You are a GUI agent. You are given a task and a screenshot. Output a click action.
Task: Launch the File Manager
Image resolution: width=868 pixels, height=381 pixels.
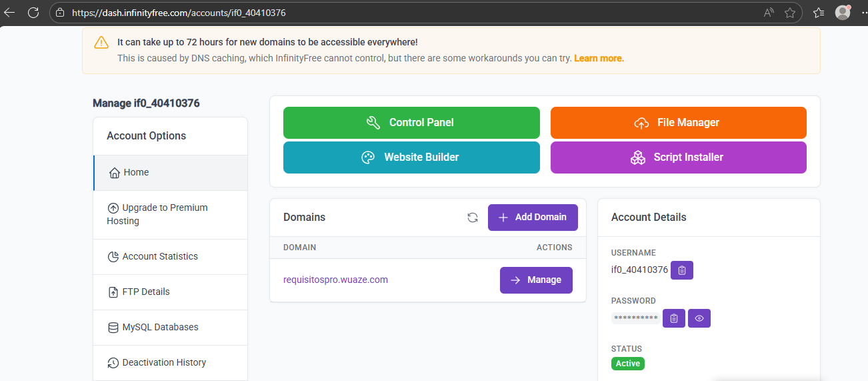tap(678, 123)
